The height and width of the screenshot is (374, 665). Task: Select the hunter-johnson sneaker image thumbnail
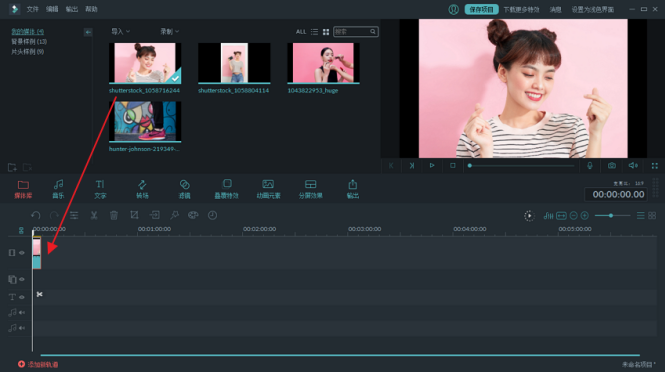point(145,121)
